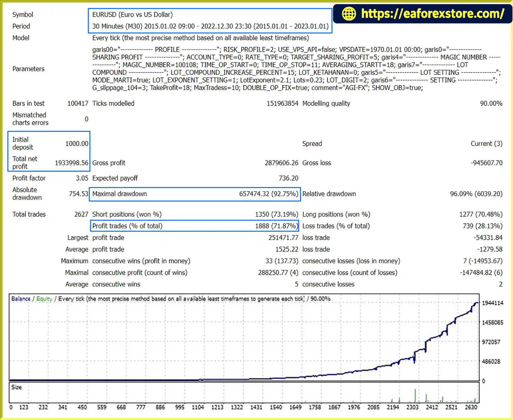Click the 'Size' label under the chart

[16, 387]
